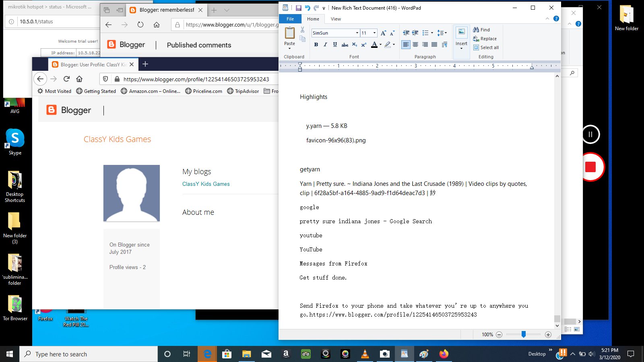Shrink font size in WordPad
This screenshot has height=362, width=644.
point(392,33)
